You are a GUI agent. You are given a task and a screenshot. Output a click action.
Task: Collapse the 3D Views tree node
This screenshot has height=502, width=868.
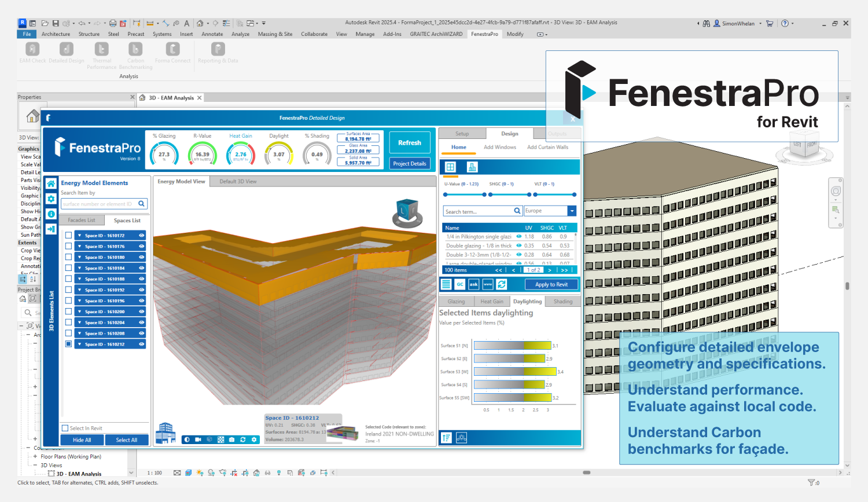coord(35,465)
